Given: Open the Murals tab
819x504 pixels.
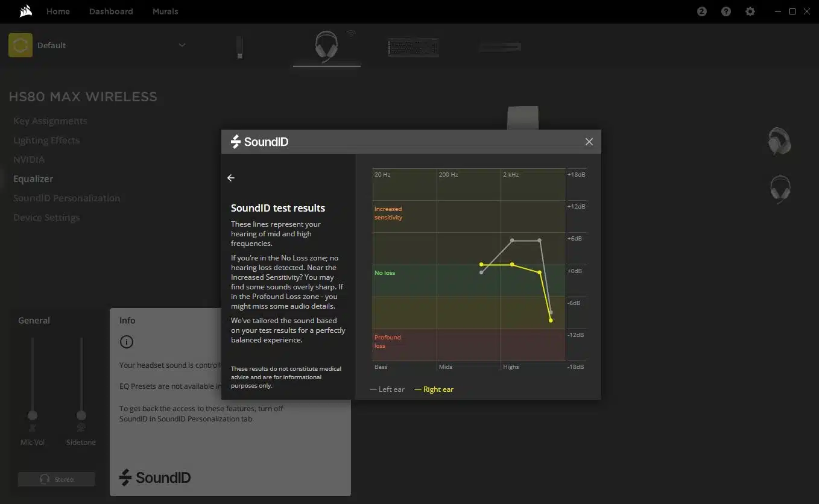Looking at the screenshot, I should coord(165,11).
